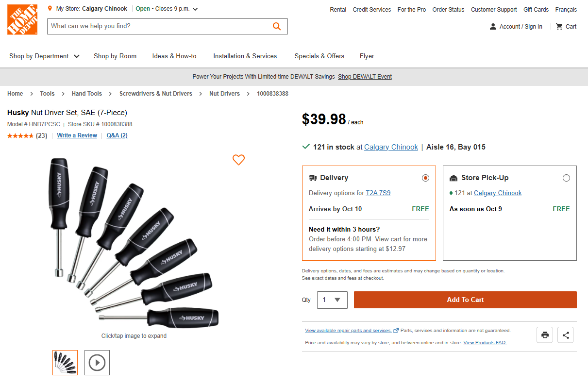Open the share icon next to print
Viewport: 588px width, 385px height.
(565, 335)
